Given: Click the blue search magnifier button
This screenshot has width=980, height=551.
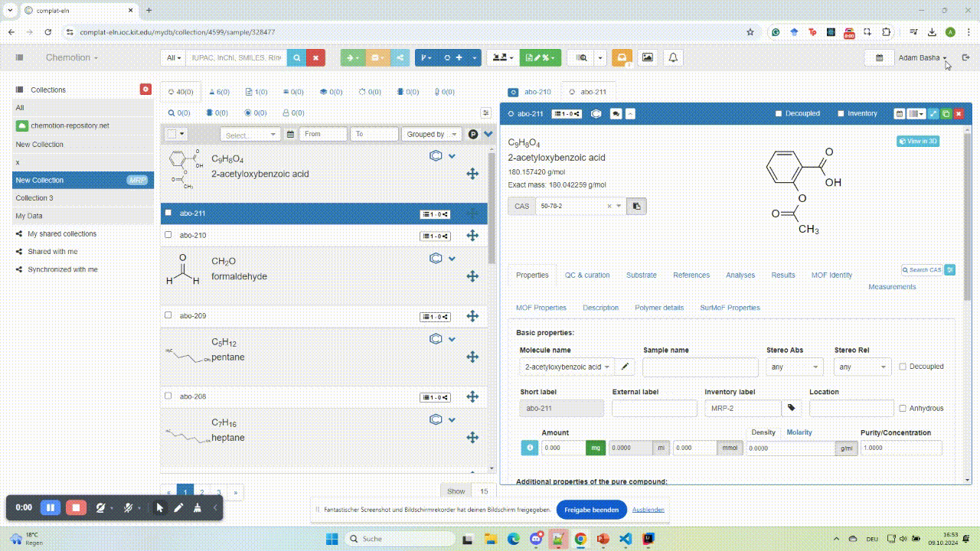Looking at the screenshot, I should (x=296, y=57).
